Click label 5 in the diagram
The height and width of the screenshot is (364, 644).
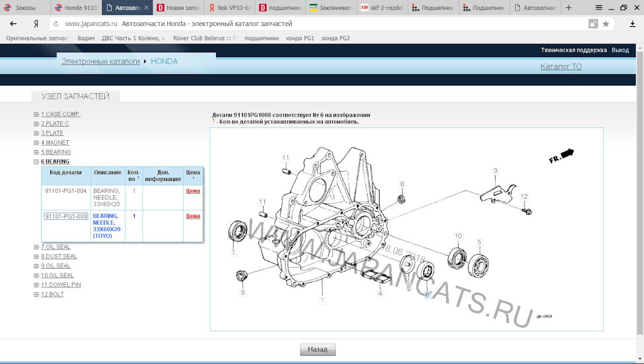point(479,243)
